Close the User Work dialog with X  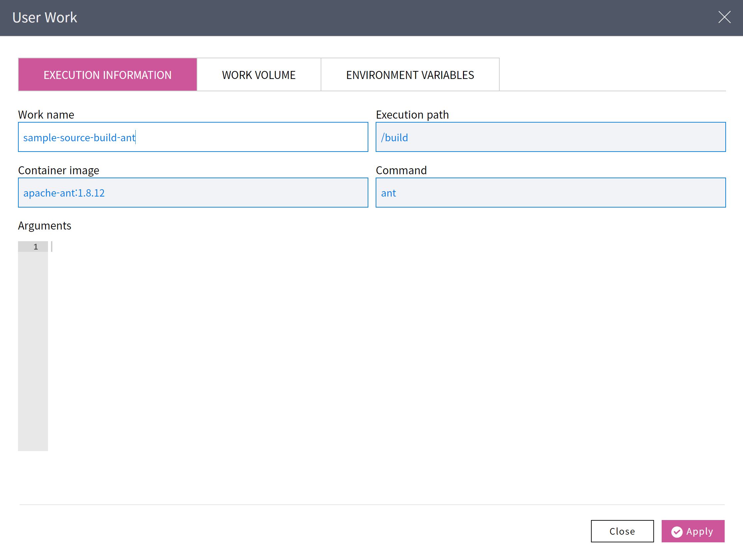tap(724, 17)
